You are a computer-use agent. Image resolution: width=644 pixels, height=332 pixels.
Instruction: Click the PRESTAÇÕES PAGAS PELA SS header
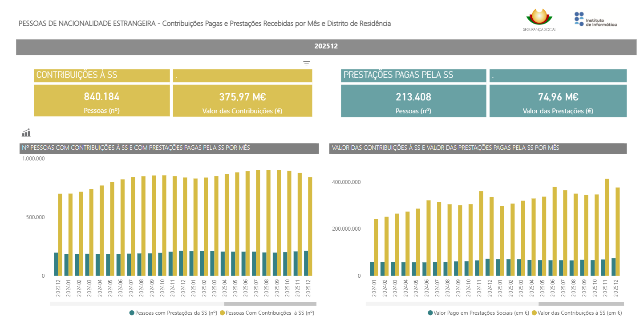click(x=413, y=75)
